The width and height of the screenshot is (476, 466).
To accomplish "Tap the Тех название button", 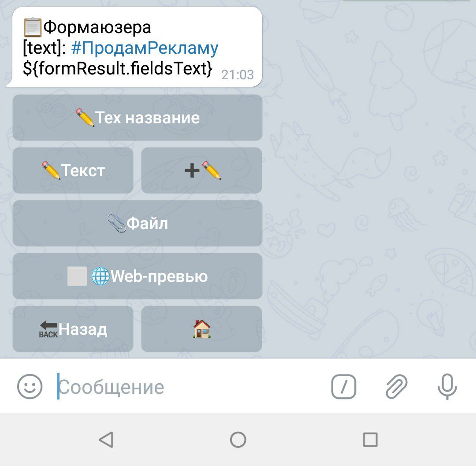I will click(138, 118).
